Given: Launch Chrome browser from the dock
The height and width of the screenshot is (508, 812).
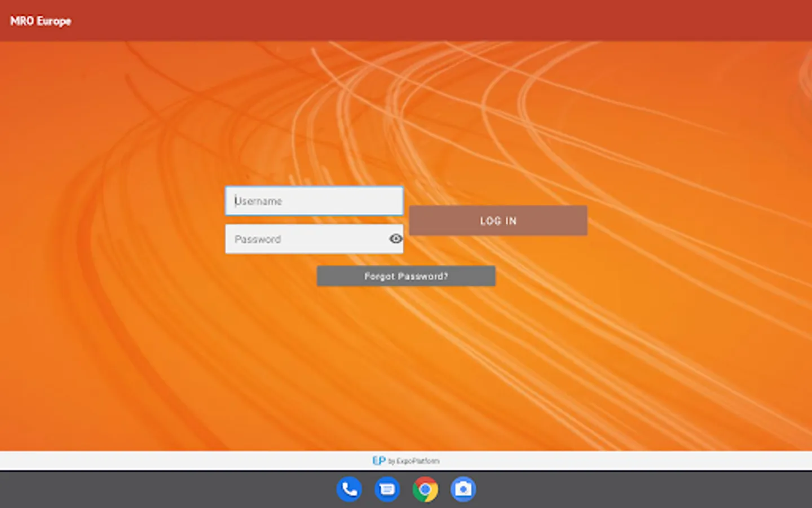Looking at the screenshot, I should pyautogui.click(x=425, y=489).
